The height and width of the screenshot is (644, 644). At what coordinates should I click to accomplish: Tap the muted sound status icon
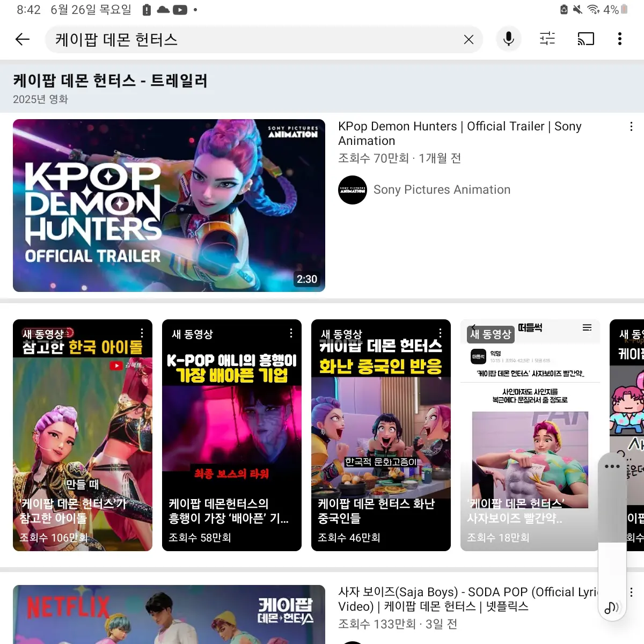pyautogui.click(x=577, y=10)
